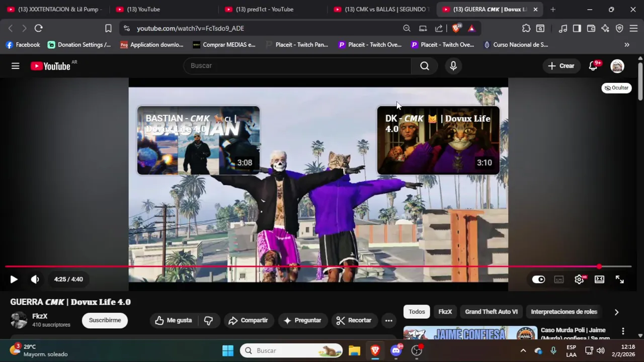This screenshot has width=644, height=362.
Task: Start voice search with the microphone
Action: tap(453, 66)
